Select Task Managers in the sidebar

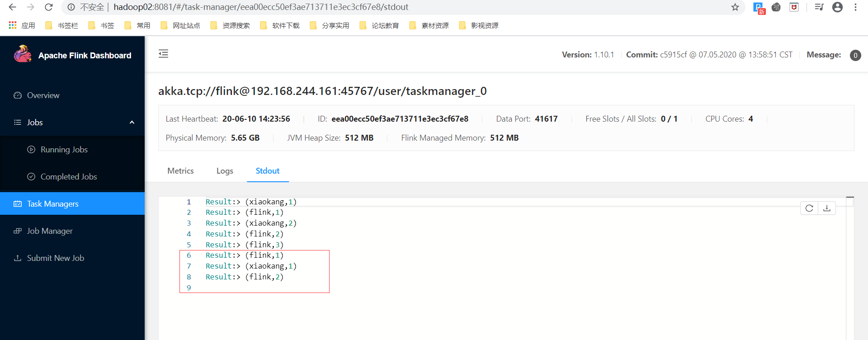coord(72,203)
